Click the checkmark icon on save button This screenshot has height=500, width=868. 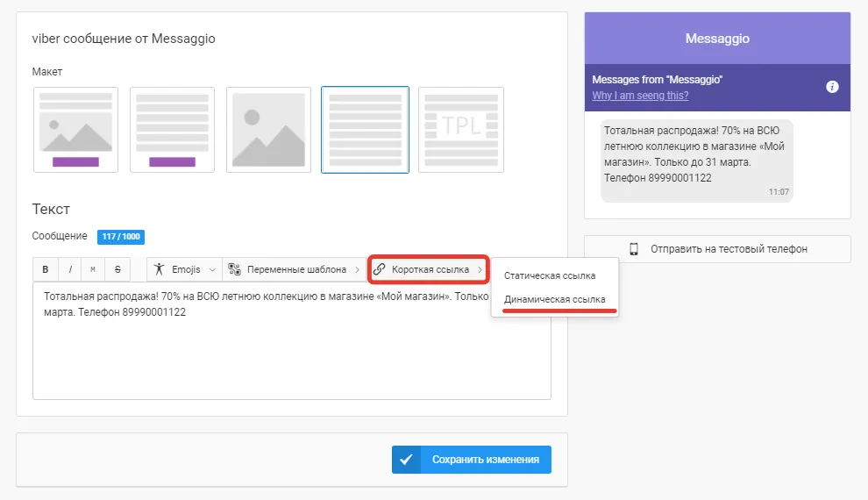[406, 460]
